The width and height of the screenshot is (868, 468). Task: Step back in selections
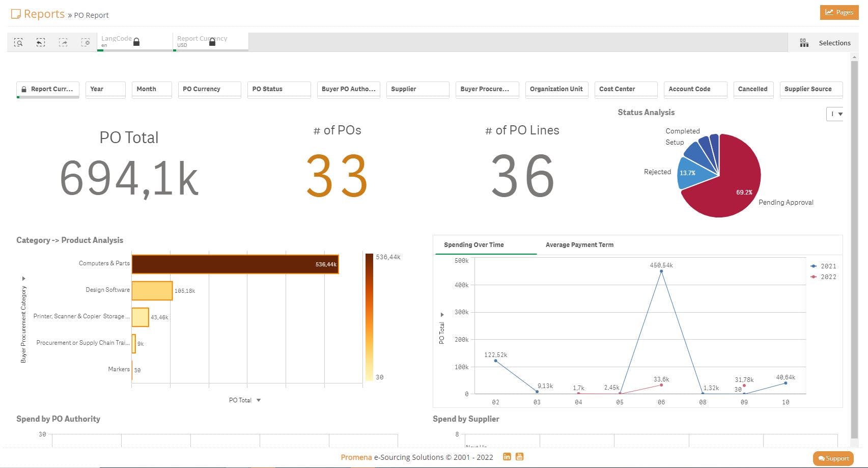click(41, 42)
